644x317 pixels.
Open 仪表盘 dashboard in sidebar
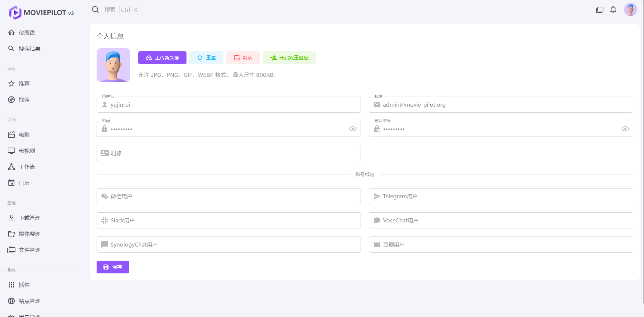click(27, 33)
